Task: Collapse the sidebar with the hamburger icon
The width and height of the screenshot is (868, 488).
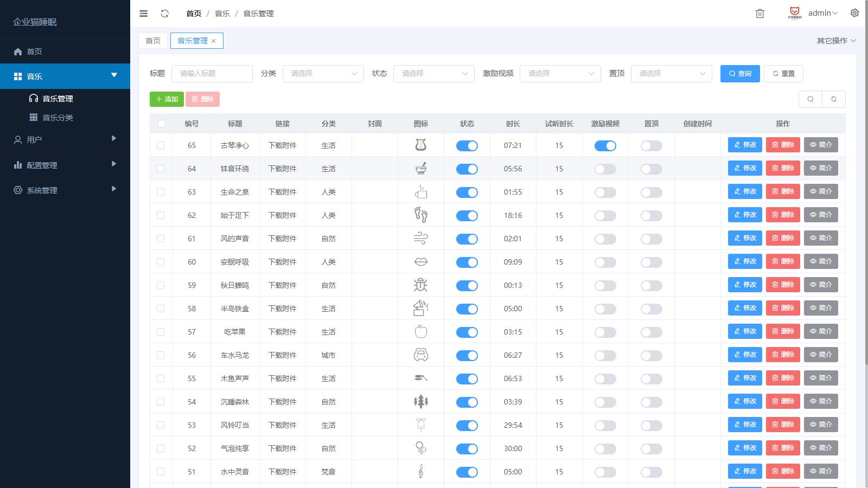Action: pos(143,14)
